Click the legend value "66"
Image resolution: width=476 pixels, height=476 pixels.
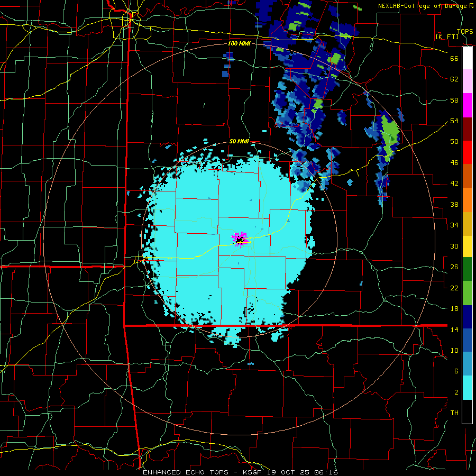pyautogui.click(x=454, y=58)
